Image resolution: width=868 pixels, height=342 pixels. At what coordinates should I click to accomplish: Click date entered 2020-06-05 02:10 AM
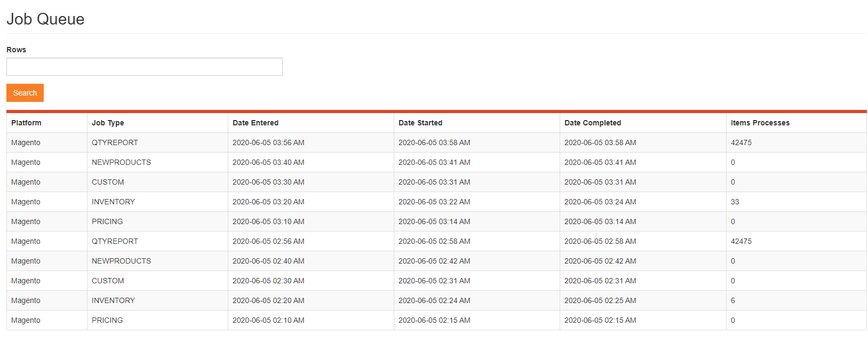tap(268, 320)
